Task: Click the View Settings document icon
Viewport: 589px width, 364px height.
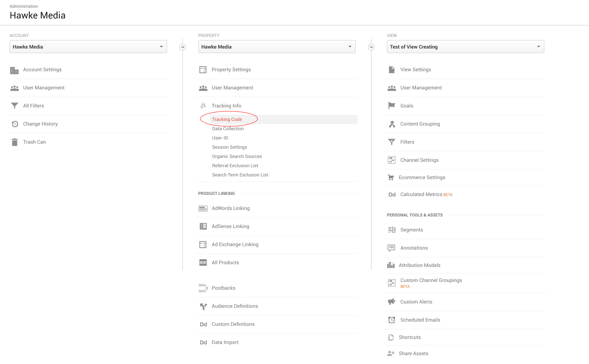Action: 392,70
